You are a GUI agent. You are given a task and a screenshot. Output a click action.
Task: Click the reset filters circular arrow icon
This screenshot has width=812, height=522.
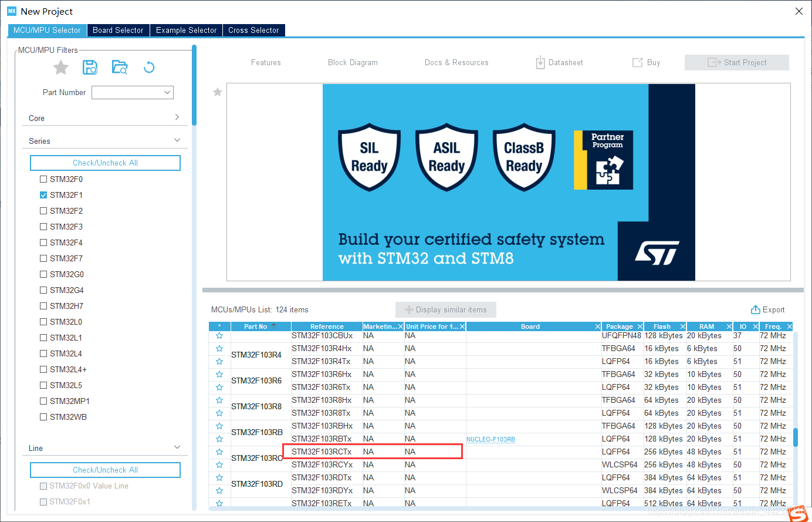pos(149,68)
